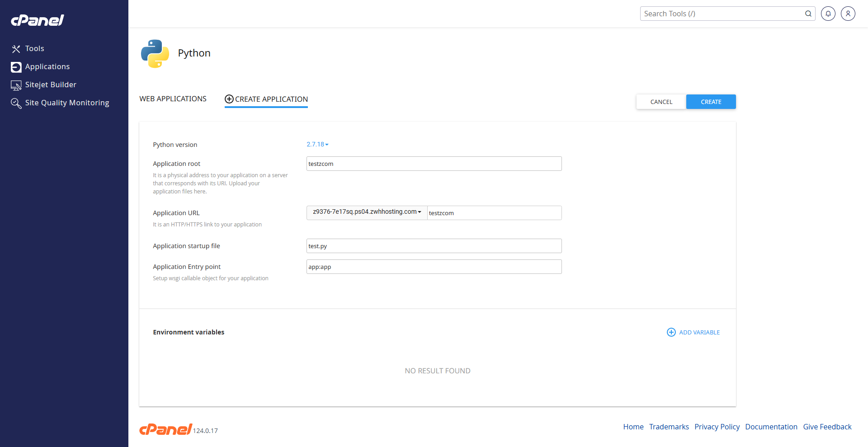868x447 pixels.
Task: Click the Application URL label
Action: [176, 213]
